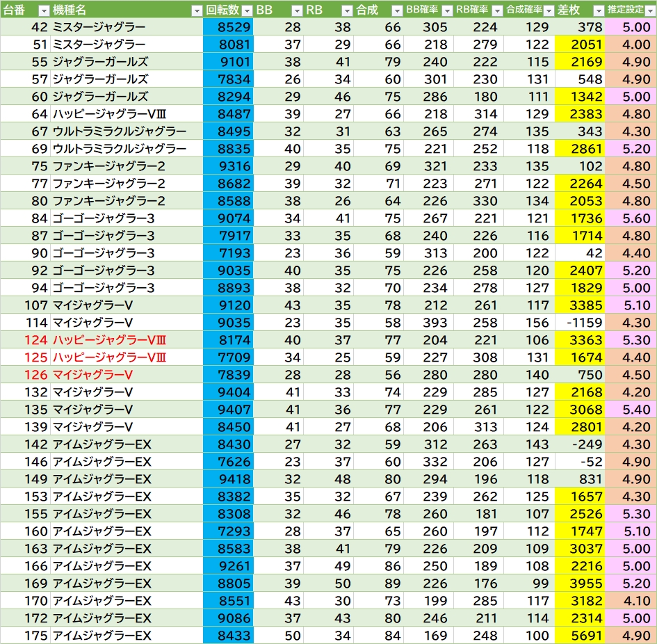Click the red 124 台番 cell
Viewport: 657px width, 644px height.
pyautogui.click(x=25, y=340)
